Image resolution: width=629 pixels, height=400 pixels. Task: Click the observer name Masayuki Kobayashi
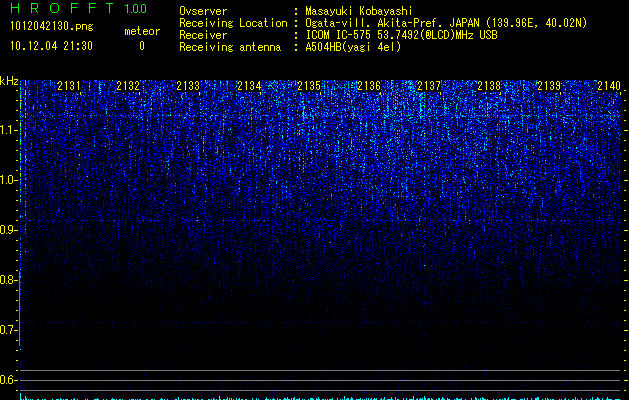tap(359, 11)
